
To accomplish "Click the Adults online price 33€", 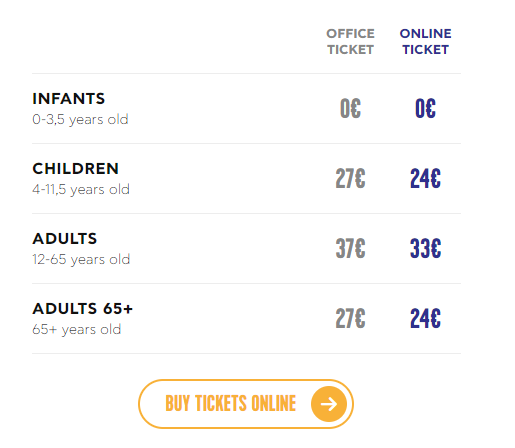I will click(x=425, y=249).
